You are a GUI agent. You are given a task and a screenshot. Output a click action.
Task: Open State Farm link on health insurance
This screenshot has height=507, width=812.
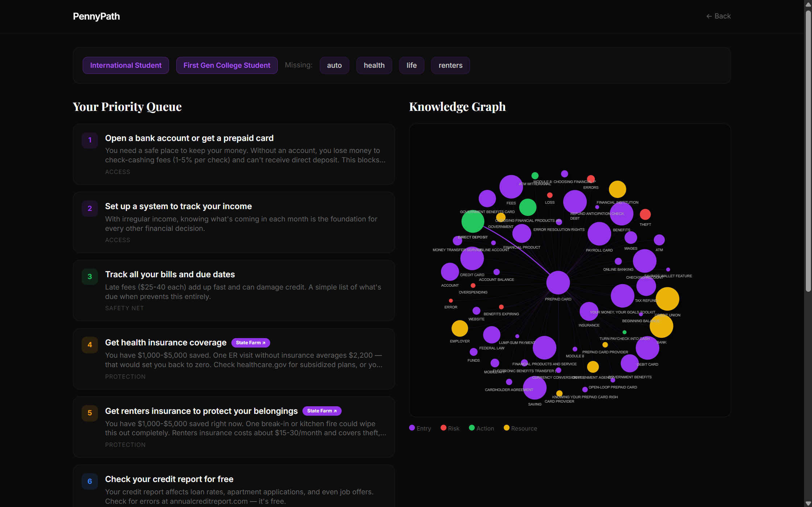(250, 342)
